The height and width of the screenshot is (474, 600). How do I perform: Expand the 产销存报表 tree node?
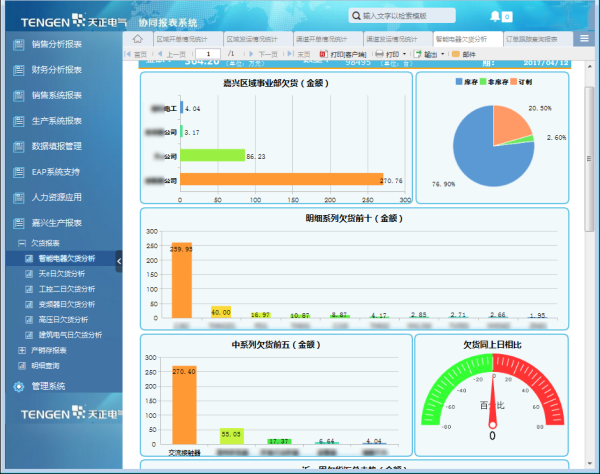point(22,350)
